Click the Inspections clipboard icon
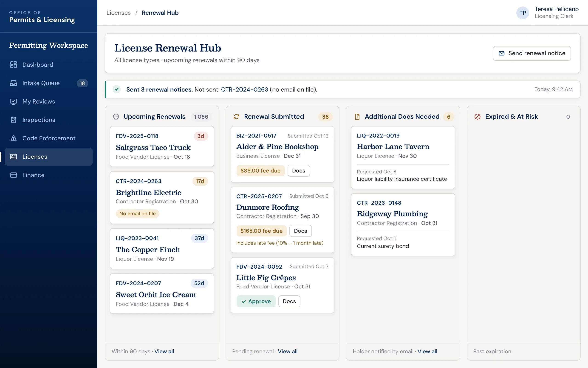This screenshot has height=368, width=588. pyautogui.click(x=14, y=120)
